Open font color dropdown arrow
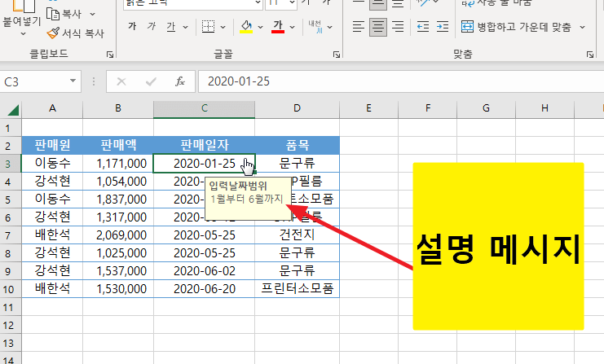 coord(292,27)
